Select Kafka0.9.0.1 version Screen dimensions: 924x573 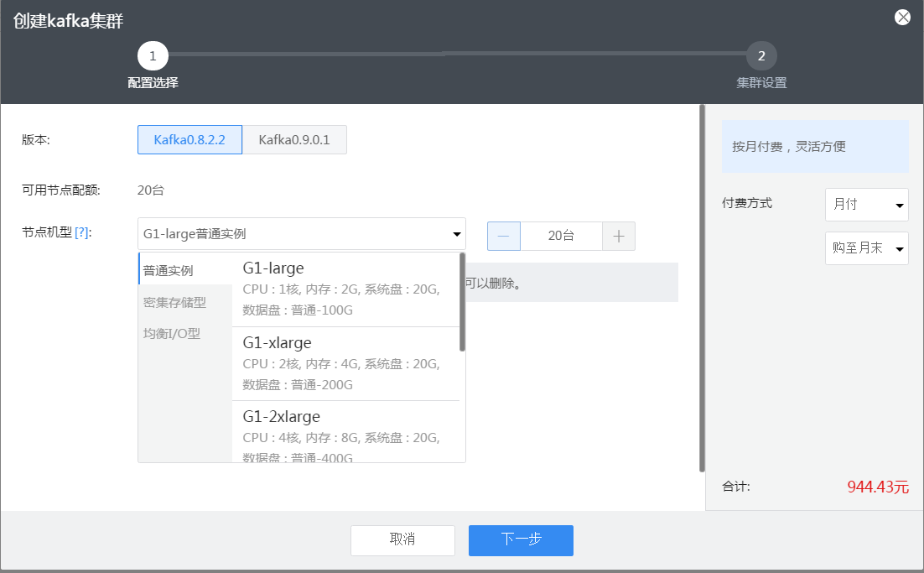coord(294,140)
